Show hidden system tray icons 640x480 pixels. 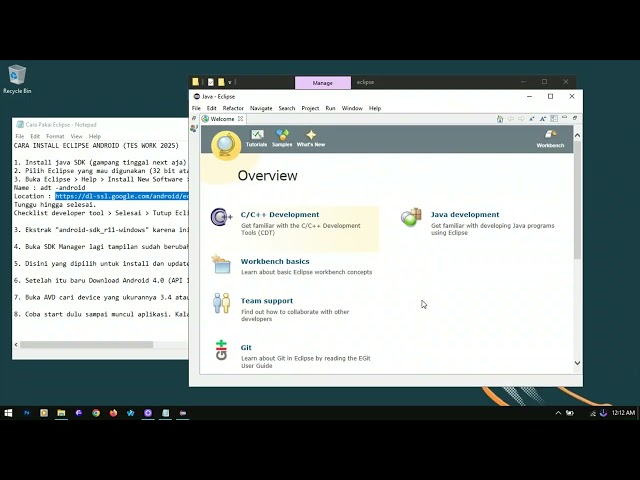click(558, 413)
